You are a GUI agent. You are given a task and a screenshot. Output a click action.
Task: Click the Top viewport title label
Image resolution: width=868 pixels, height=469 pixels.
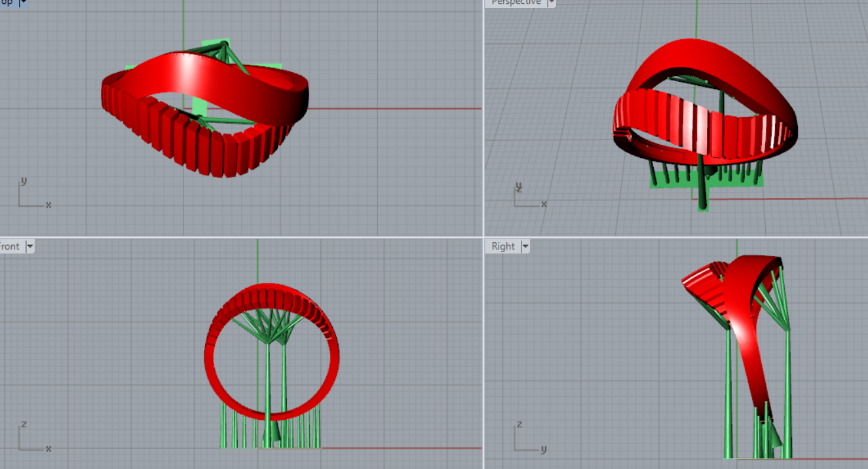pos(6,3)
